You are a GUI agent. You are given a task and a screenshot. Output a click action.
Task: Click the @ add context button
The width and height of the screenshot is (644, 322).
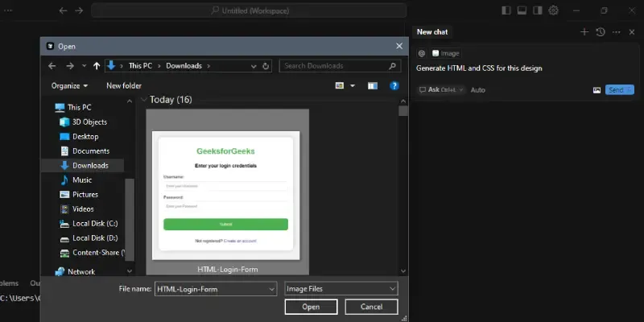click(421, 53)
